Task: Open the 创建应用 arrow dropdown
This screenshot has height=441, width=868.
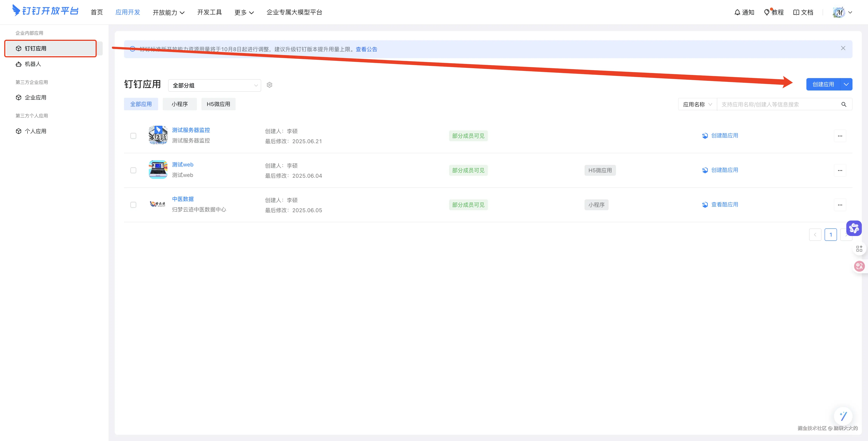Action: [x=846, y=84]
